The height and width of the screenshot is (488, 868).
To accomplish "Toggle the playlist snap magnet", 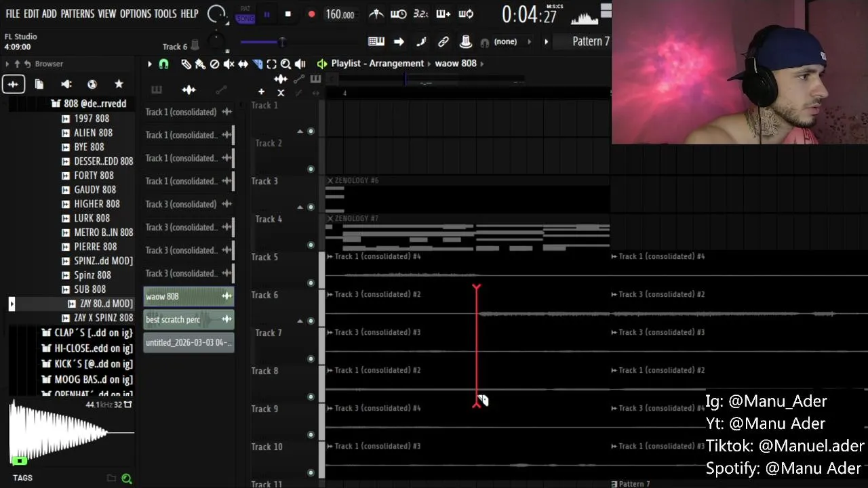I will 163,64.
